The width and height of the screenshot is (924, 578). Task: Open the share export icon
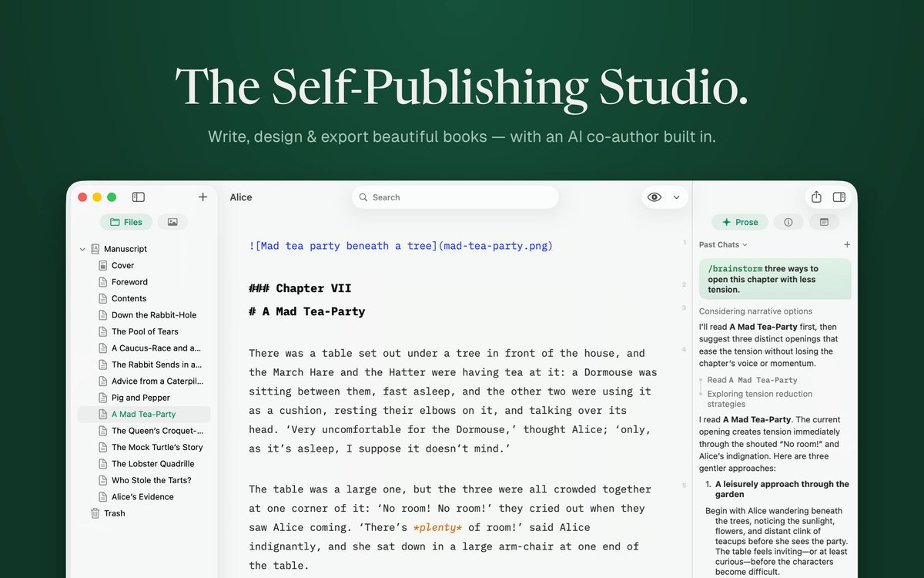pos(816,197)
